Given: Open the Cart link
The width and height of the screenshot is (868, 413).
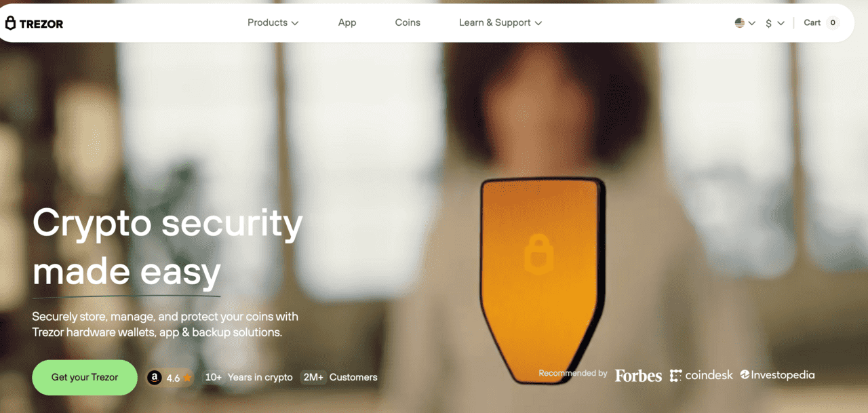Looking at the screenshot, I should [x=812, y=22].
